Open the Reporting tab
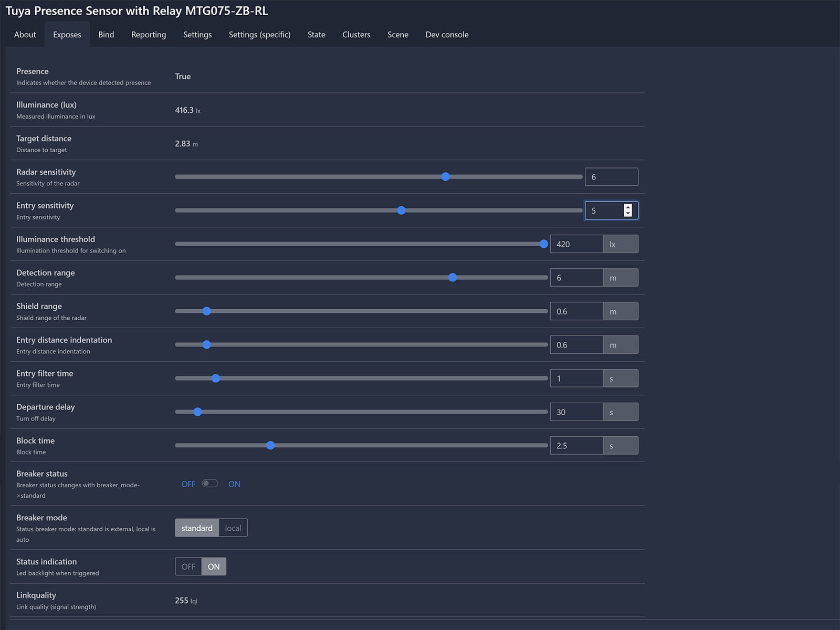Viewport: 840px width, 630px height. point(149,35)
